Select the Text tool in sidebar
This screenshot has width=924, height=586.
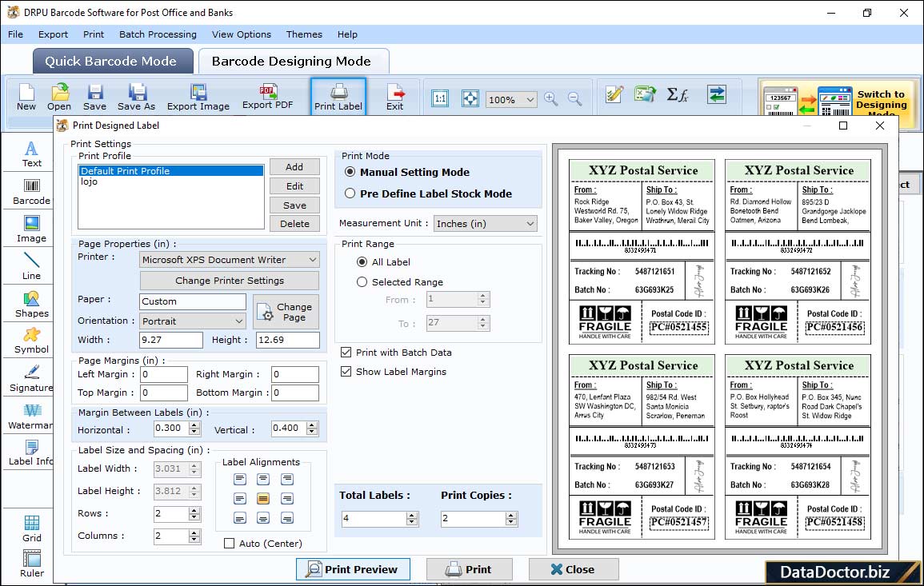click(31, 154)
